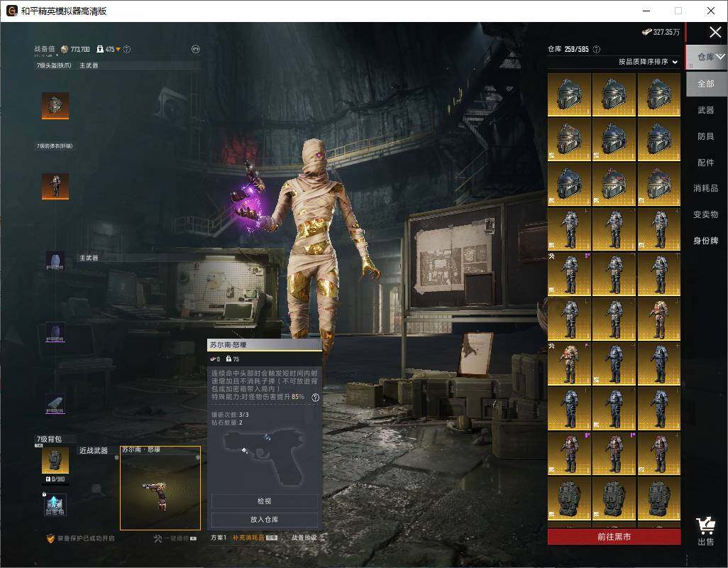Click the 一键维修 repair wrench
The height and width of the screenshot is (568, 728).
pyautogui.click(x=158, y=538)
